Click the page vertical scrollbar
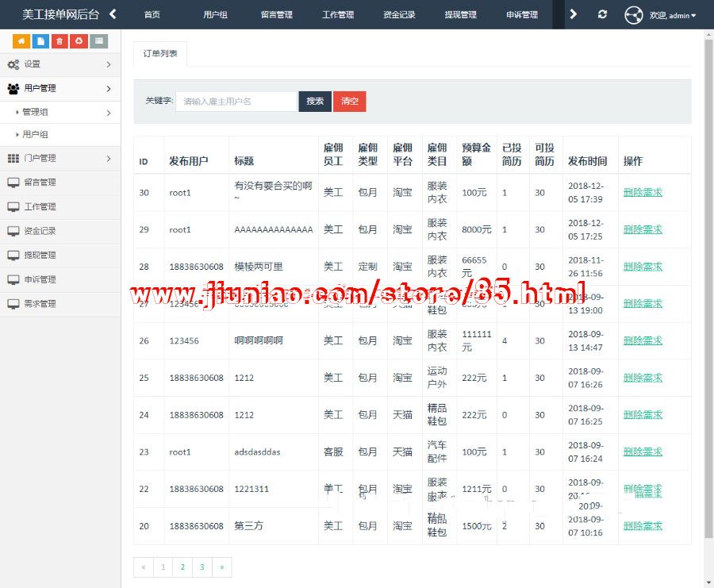714x588 pixels. [709, 287]
